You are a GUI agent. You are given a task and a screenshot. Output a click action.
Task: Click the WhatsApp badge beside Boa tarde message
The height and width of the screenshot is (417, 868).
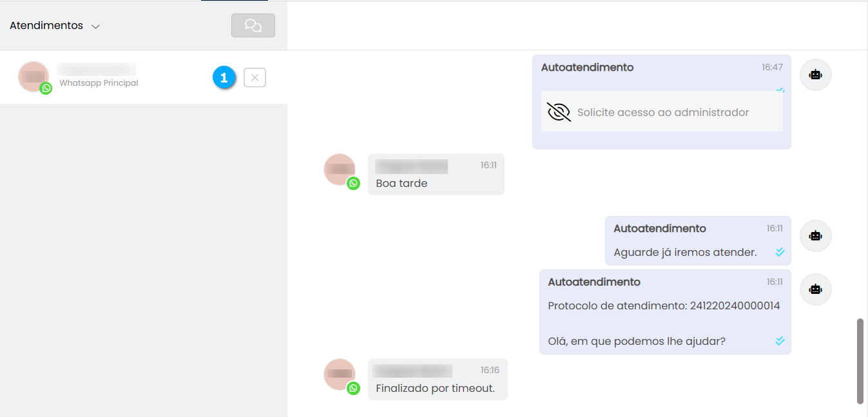pyautogui.click(x=353, y=184)
